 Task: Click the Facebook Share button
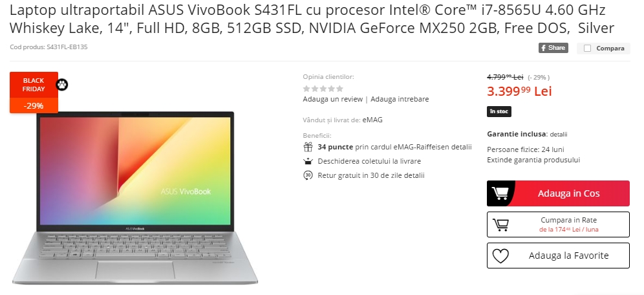pyautogui.click(x=553, y=48)
